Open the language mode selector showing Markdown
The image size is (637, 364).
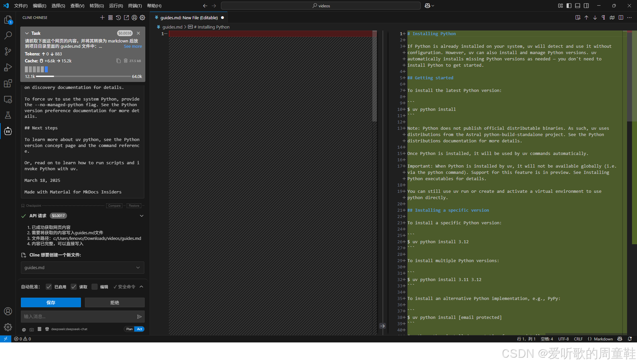point(603,339)
